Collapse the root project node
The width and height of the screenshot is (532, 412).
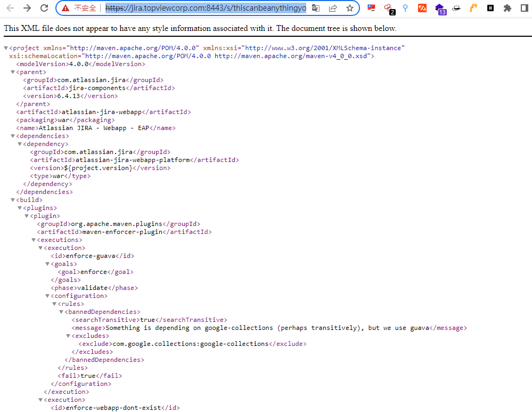click(x=6, y=48)
